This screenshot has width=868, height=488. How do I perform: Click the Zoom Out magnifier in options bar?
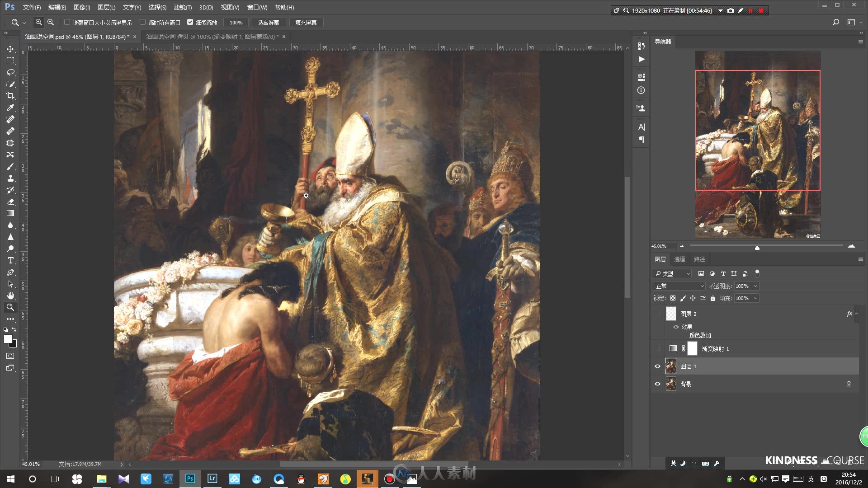(x=51, y=22)
